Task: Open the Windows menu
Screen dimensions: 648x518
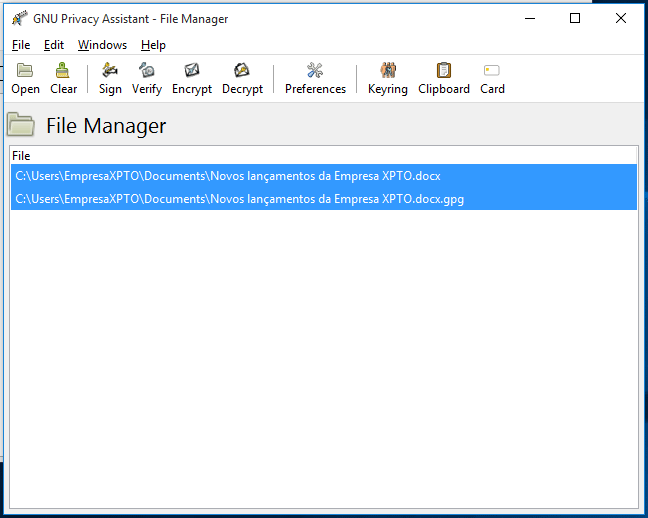Action: [102, 45]
